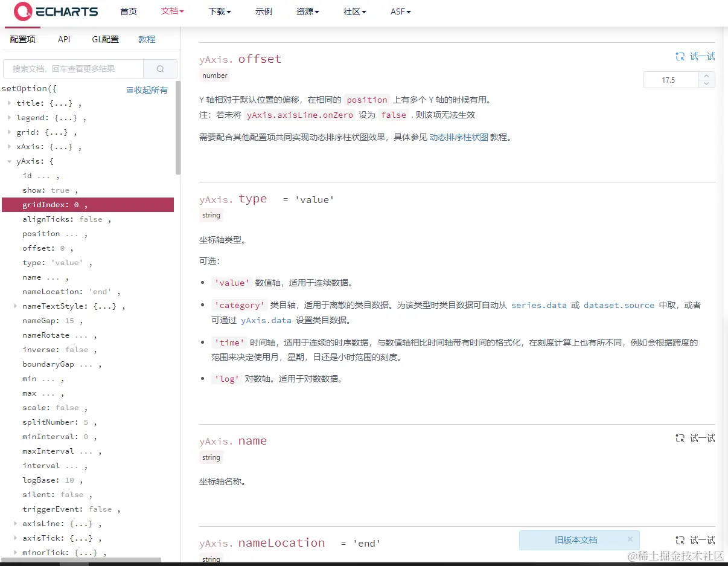
Task: Click the offset number input showing 17.5
Action: pos(671,80)
